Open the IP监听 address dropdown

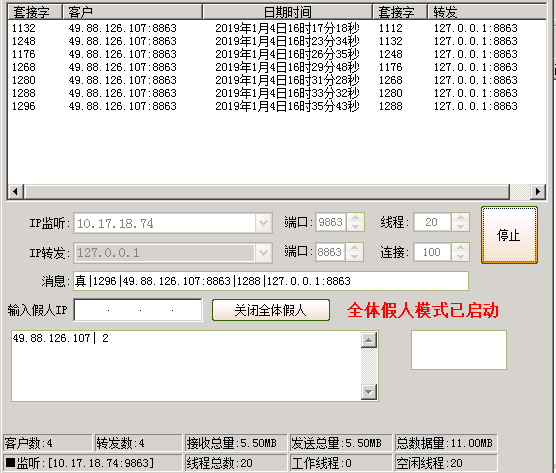[x=263, y=223]
